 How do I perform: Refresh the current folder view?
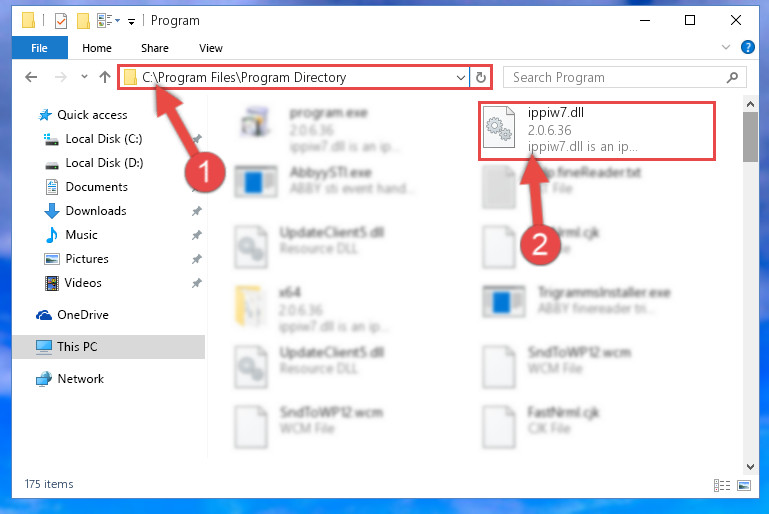tap(481, 77)
